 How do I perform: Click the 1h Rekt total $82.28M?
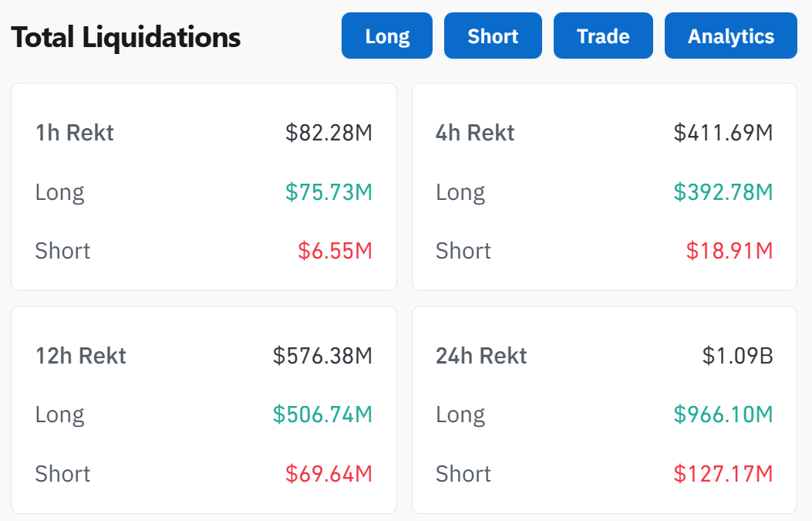click(329, 133)
